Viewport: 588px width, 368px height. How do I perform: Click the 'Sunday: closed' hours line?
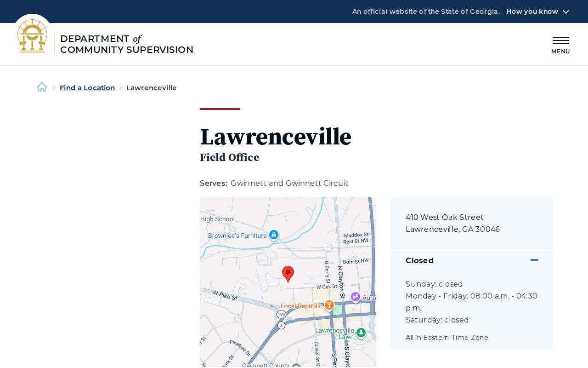pos(434,284)
